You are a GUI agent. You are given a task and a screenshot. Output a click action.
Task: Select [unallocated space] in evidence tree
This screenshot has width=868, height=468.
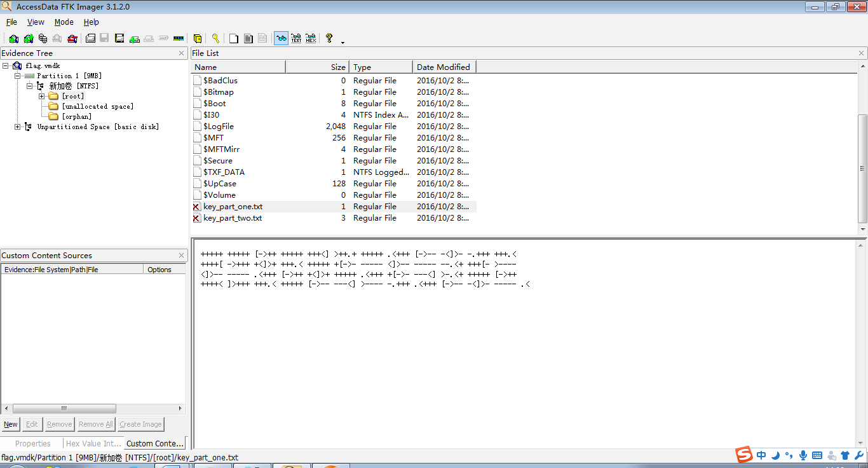[97, 106]
